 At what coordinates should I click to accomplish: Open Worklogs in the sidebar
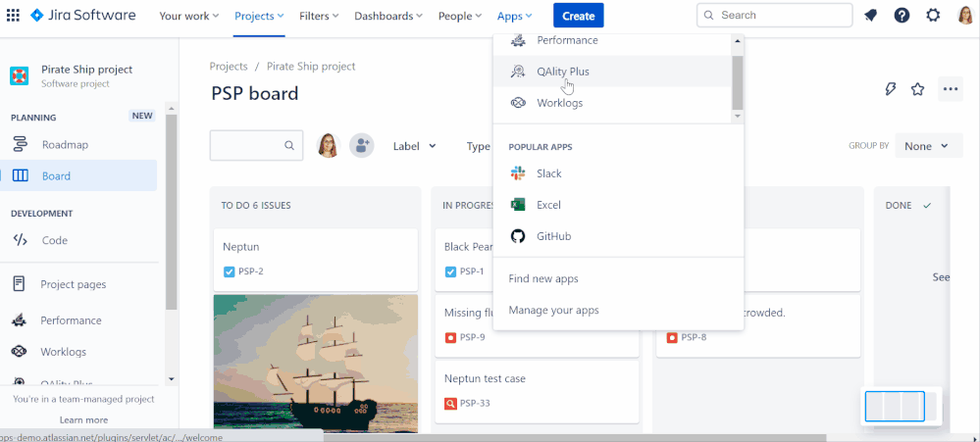tap(78, 352)
